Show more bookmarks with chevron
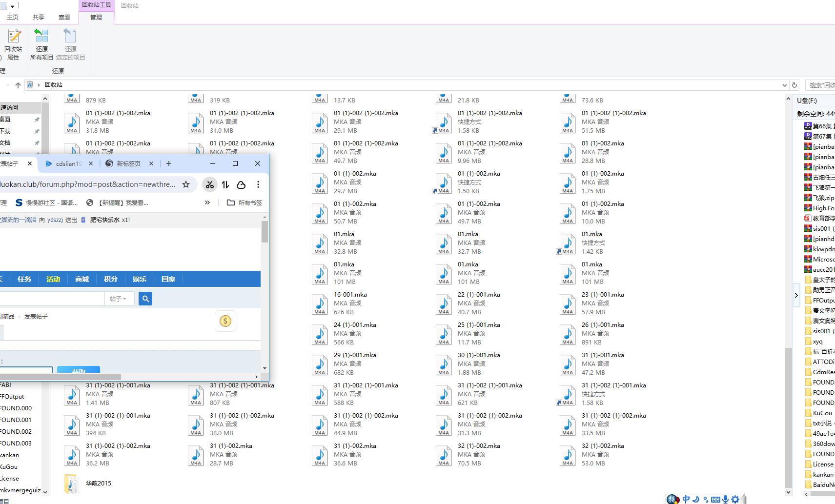835x504 pixels. (207, 202)
